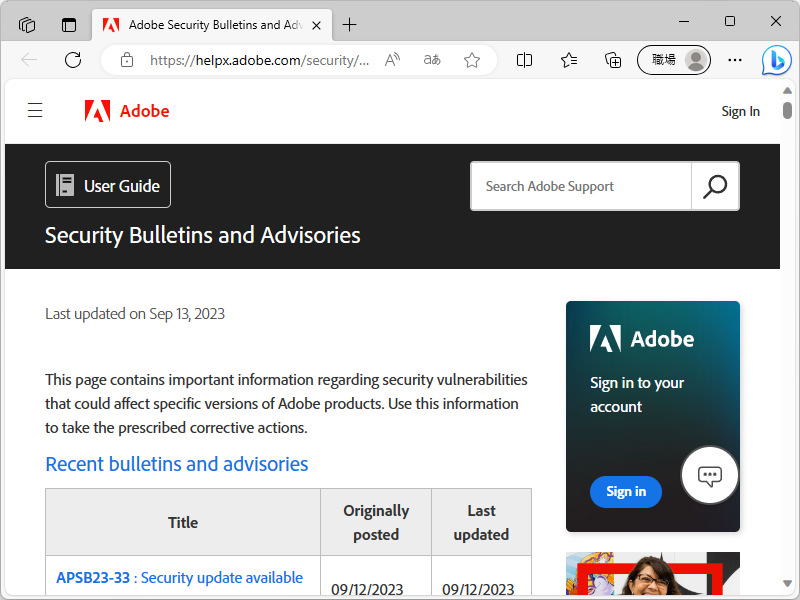800x600 pixels.
Task: Close the Adobe Security Bulletins tab
Action: 316,25
